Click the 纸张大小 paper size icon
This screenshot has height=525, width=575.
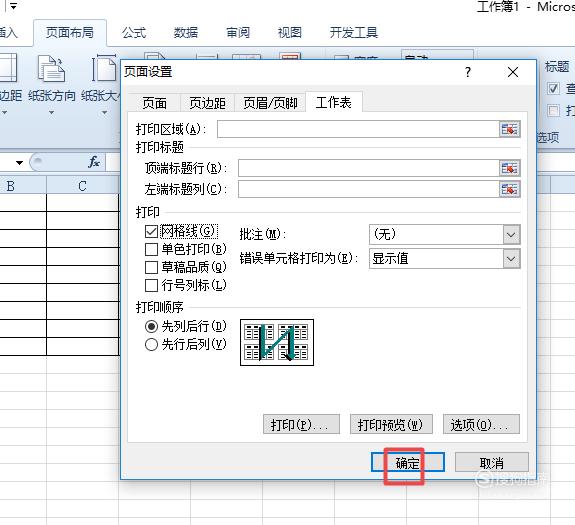point(104,69)
